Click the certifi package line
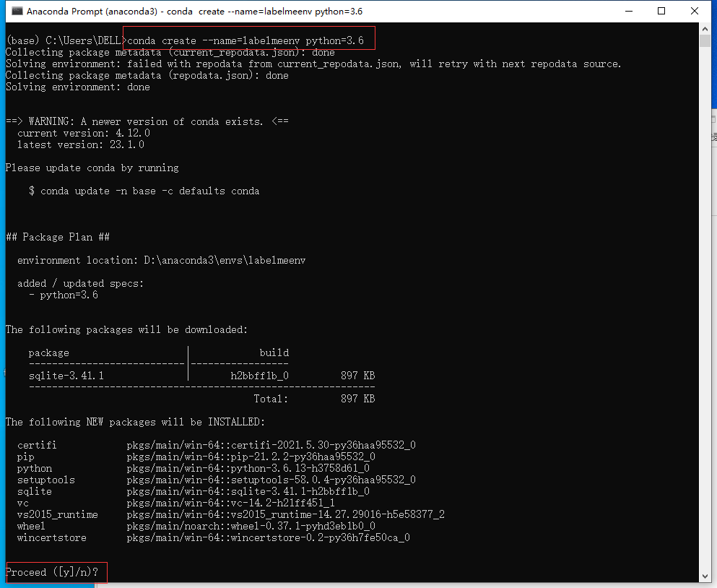 click(217, 445)
